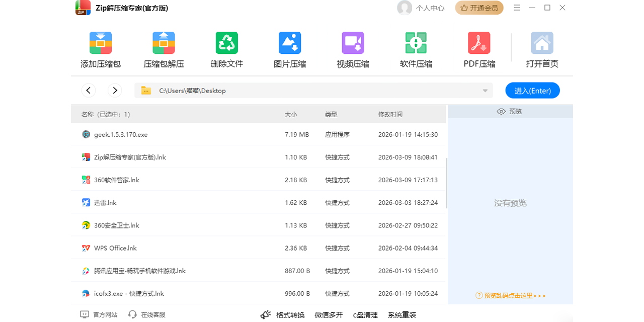The height and width of the screenshot is (322, 644).
Task: Open the 压缩包解压 tool
Action: 164,49
